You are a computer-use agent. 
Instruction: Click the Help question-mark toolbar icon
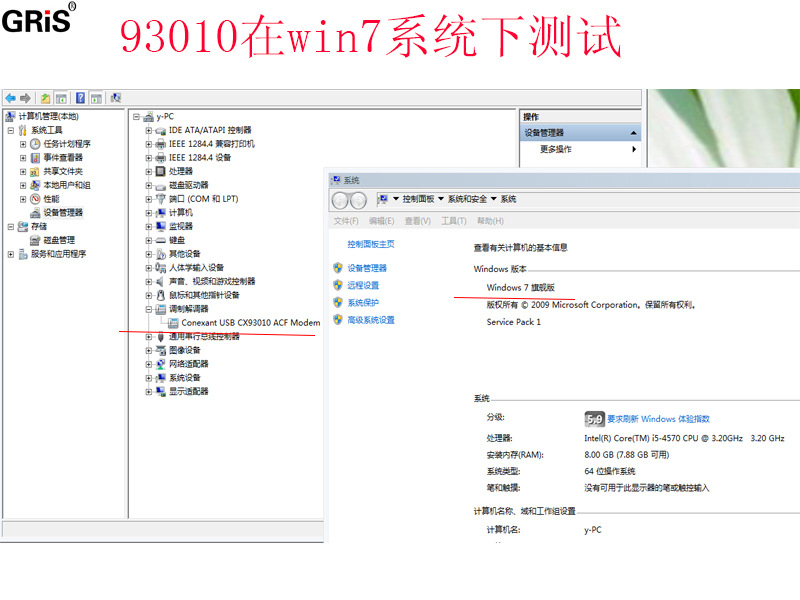tap(80, 98)
